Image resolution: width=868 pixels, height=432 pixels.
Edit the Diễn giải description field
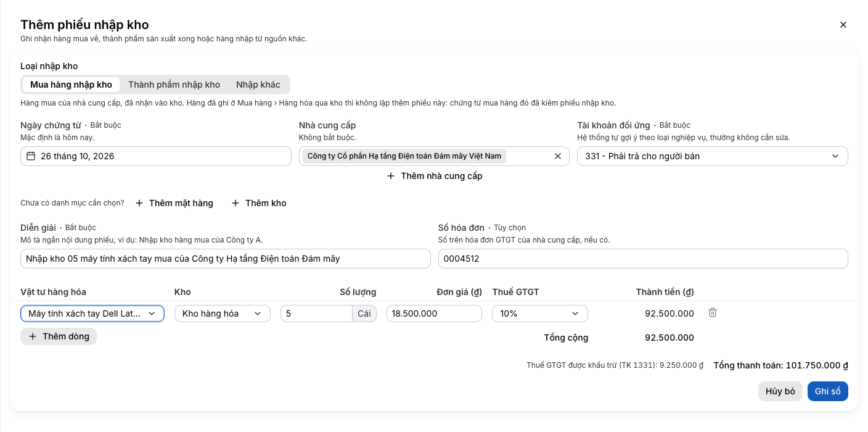[226, 259]
